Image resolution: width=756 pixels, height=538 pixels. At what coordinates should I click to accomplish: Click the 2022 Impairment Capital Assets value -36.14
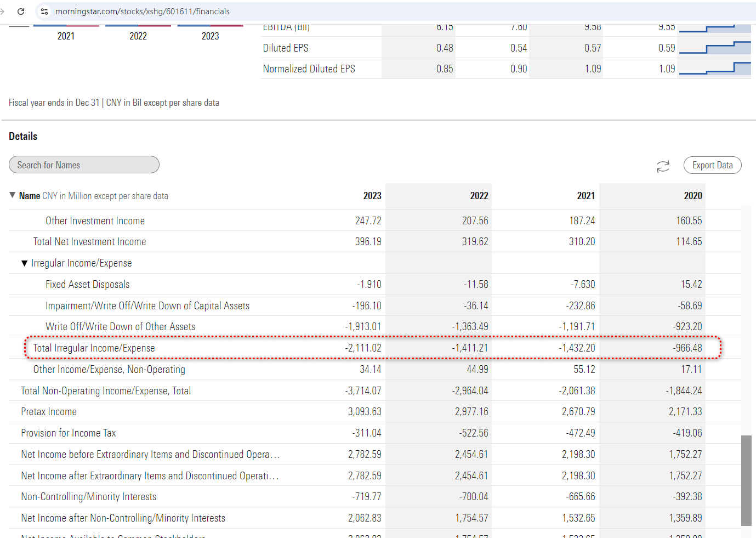point(476,305)
